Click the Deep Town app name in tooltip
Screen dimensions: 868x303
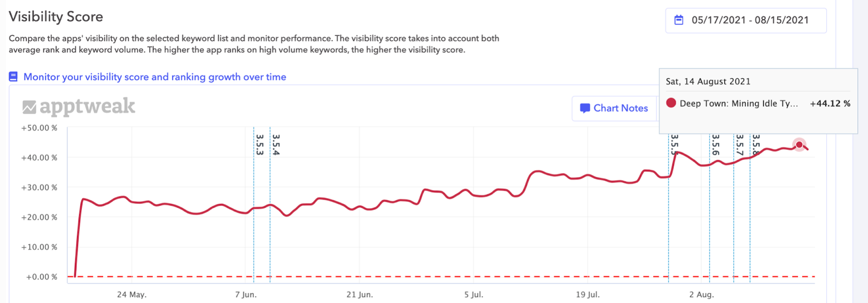click(738, 104)
